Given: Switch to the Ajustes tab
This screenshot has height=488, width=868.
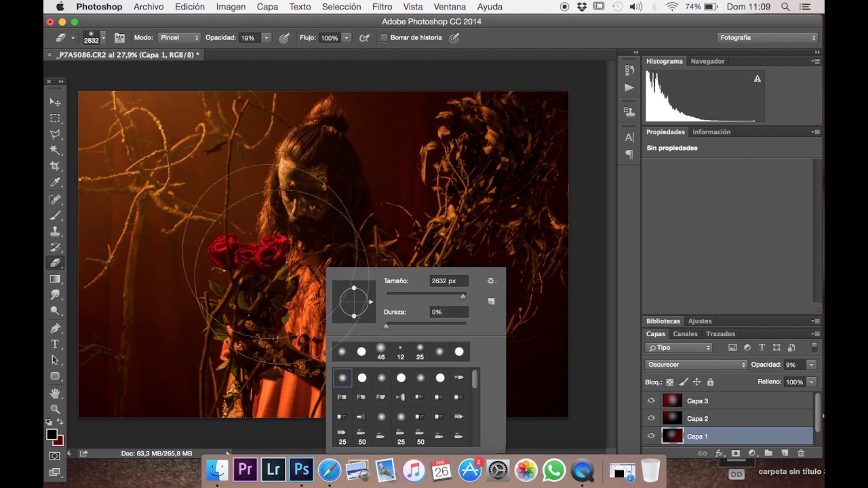Looking at the screenshot, I should pos(700,321).
